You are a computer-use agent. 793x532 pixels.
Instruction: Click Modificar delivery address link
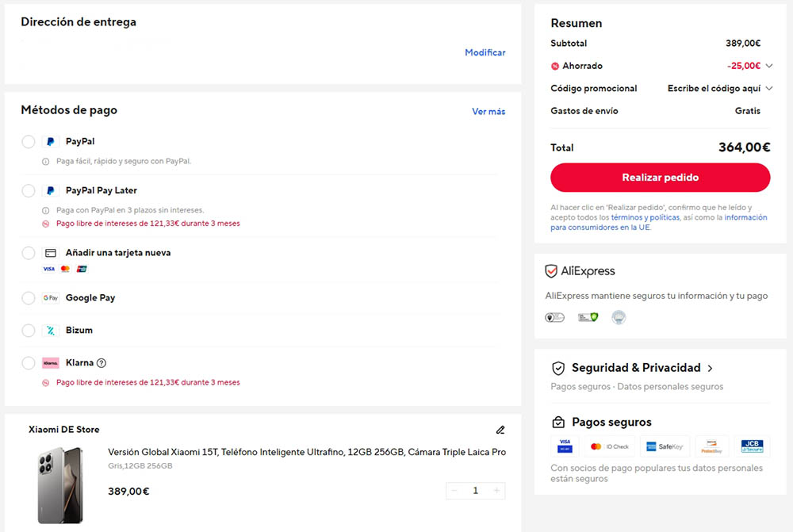[x=485, y=52]
